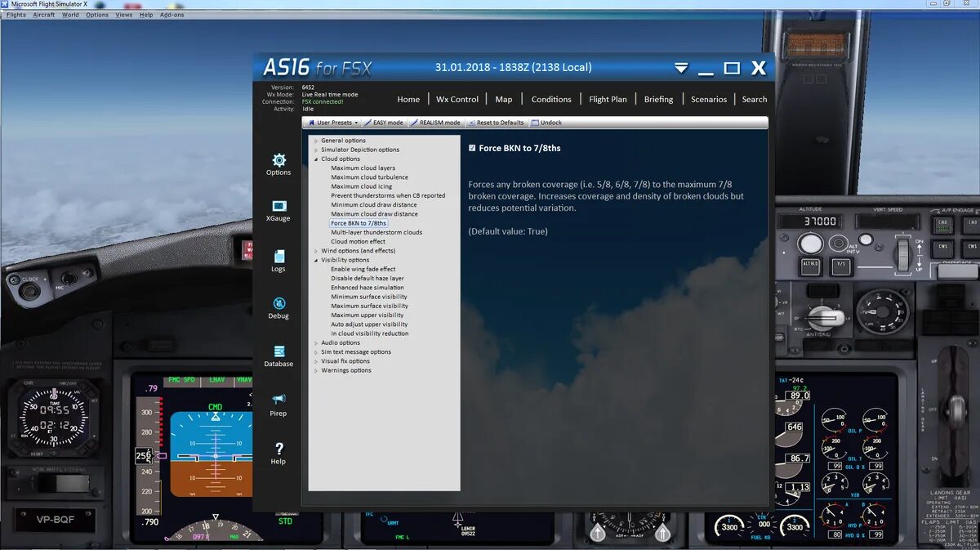
Task: Open the Debug section icon
Action: tap(278, 308)
